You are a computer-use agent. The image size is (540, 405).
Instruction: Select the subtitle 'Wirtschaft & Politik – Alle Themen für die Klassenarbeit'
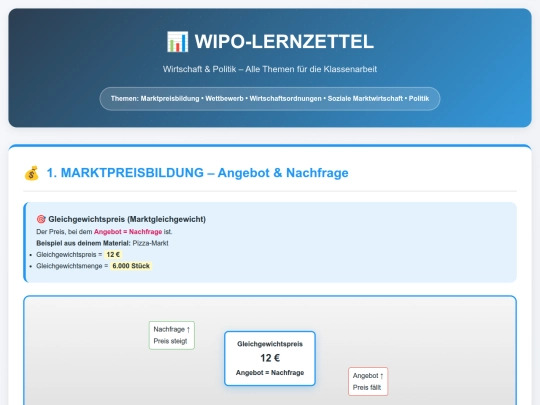point(270,69)
